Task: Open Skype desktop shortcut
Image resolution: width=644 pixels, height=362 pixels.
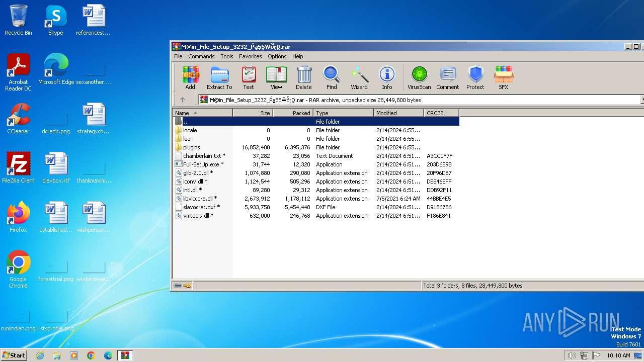Action: click(x=55, y=20)
